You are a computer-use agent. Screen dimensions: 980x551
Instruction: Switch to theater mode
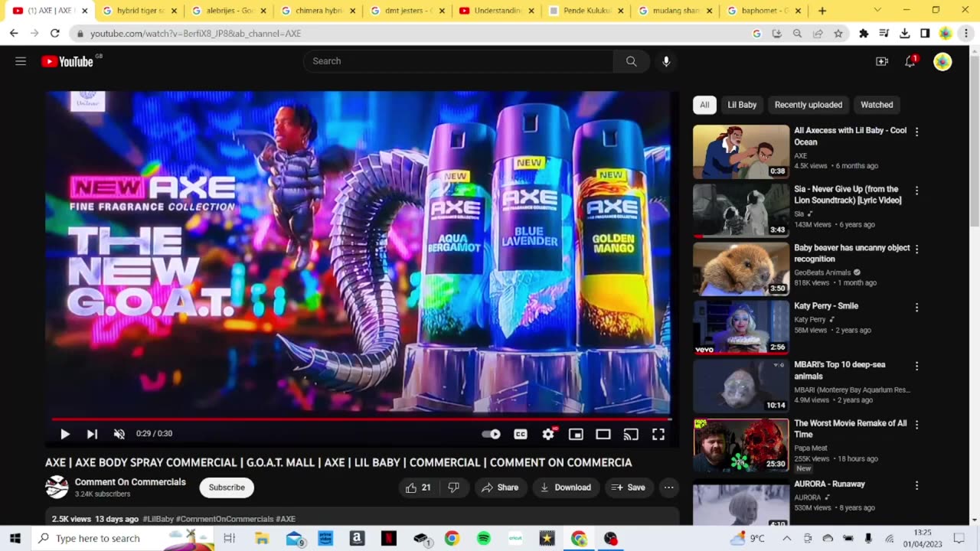603,434
